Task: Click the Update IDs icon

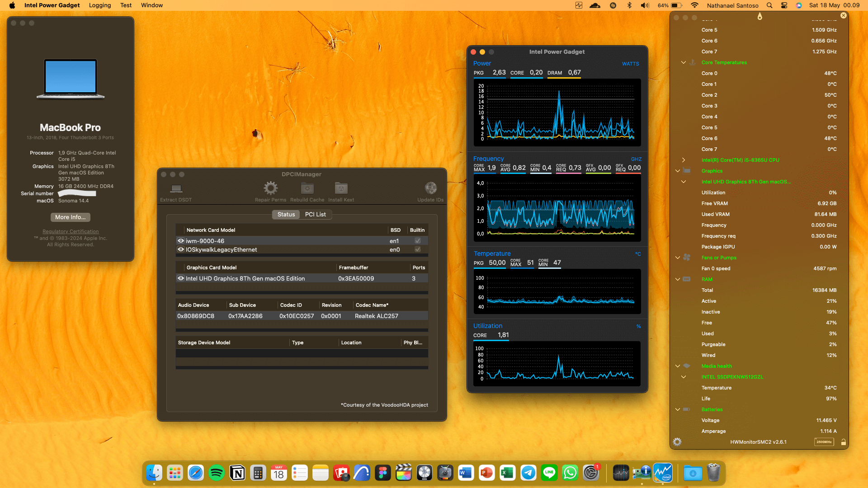Action: point(430,188)
